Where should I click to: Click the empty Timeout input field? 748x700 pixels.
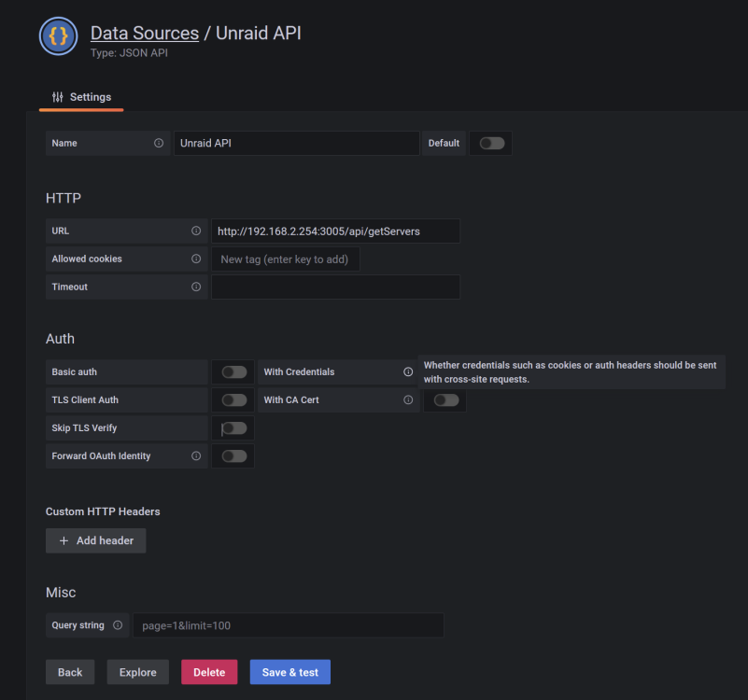coord(336,287)
